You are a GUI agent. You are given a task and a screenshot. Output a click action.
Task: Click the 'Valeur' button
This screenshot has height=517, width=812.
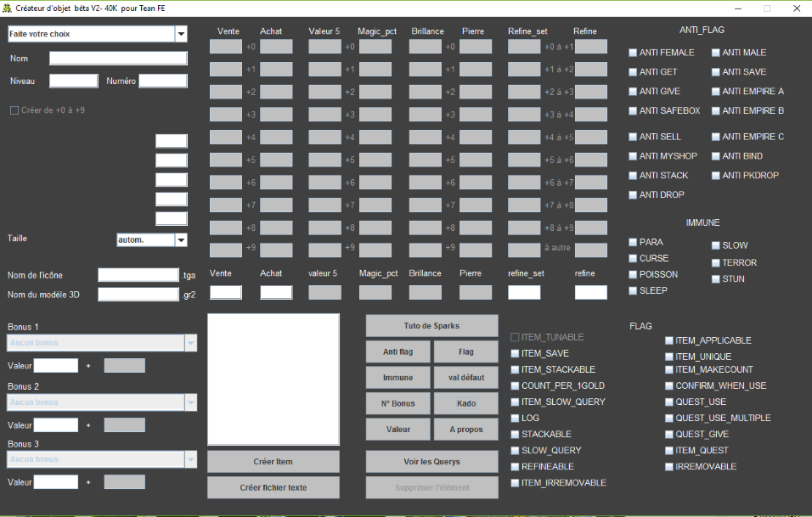pyautogui.click(x=398, y=430)
